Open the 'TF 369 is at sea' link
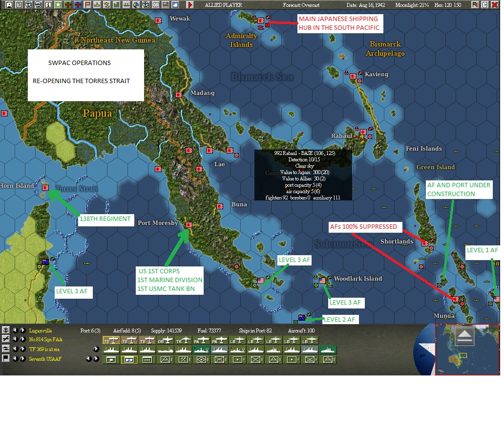 pyautogui.click(x=44, y=349)
